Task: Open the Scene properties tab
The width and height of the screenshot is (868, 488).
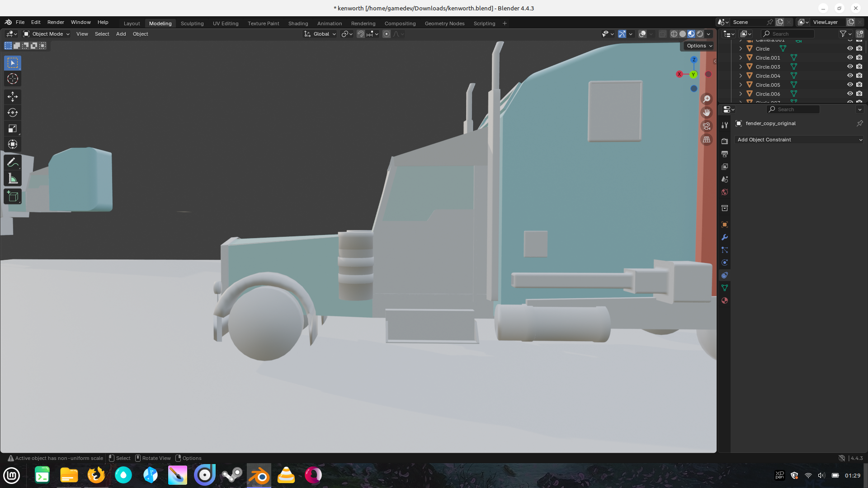Action: click(725, 179)
